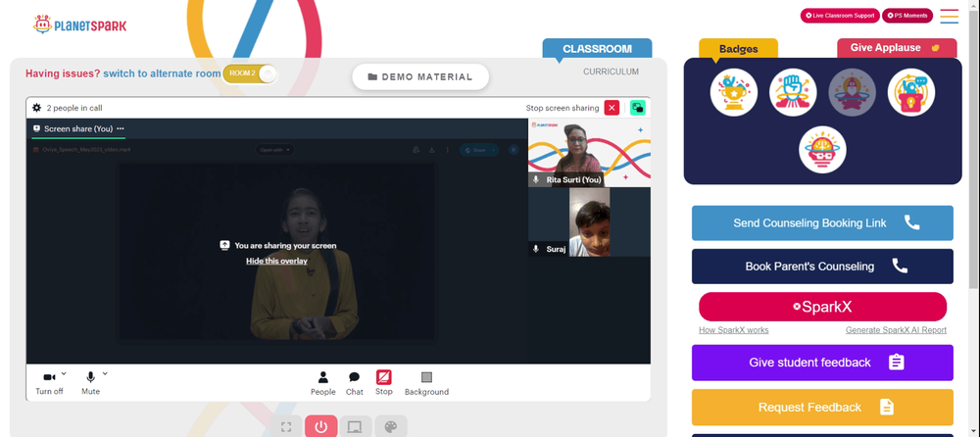
Task: Open DEMO MATERIAL folder button
Action: pyautogui.click(x=420, y=76)
